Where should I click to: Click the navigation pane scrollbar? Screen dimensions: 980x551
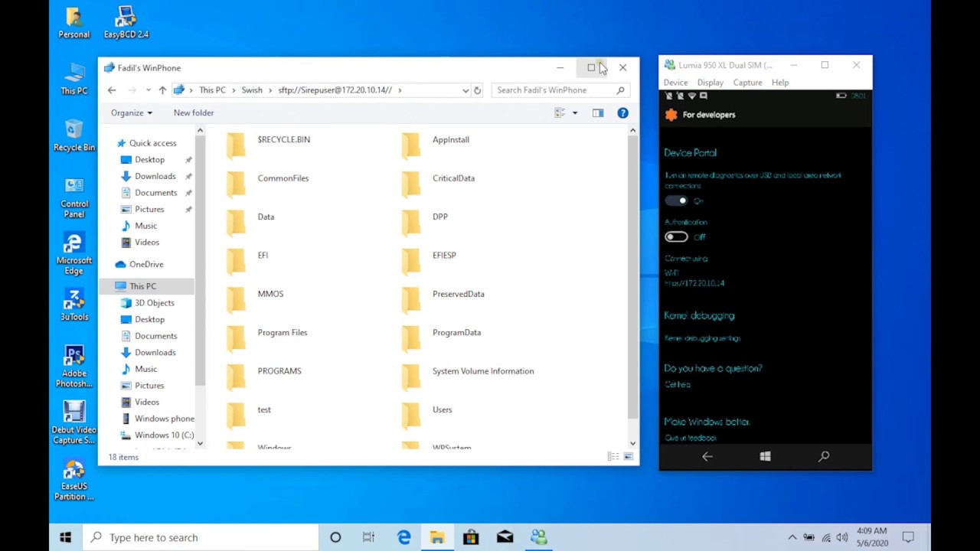coord(200,260)
